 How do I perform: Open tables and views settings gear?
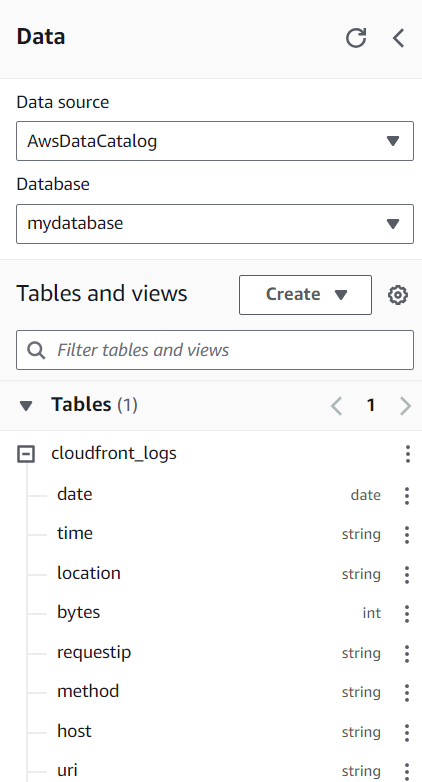(398, 295)
